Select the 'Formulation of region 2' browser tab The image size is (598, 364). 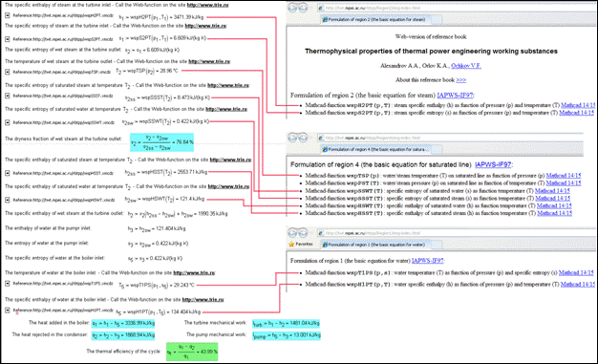376,19
